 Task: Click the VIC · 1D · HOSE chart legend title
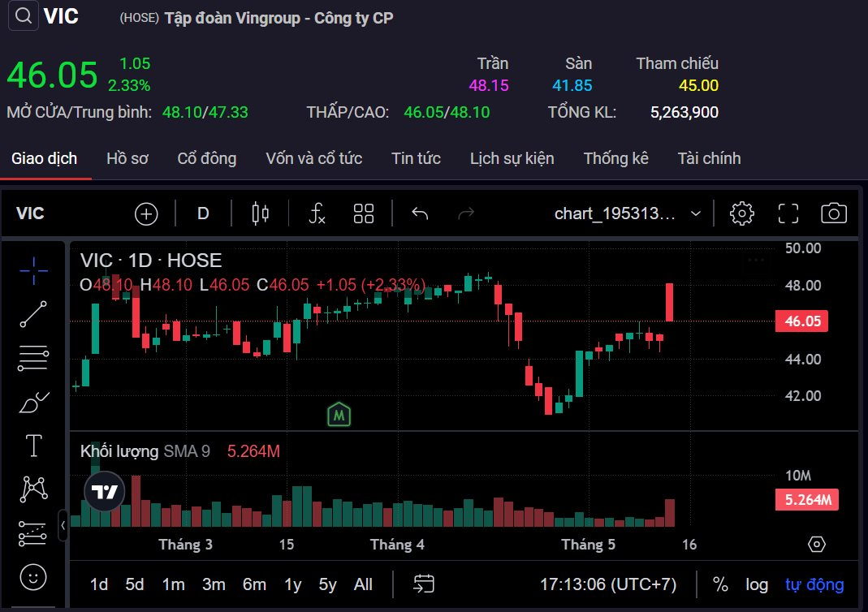(150, 260)
